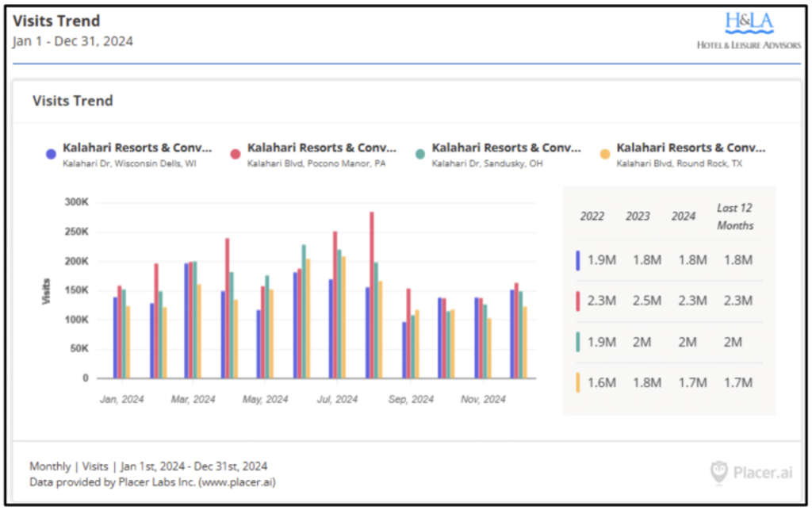Click the Visits Trend panel heading
Screen dimensions: 812x514
[73, 101]
